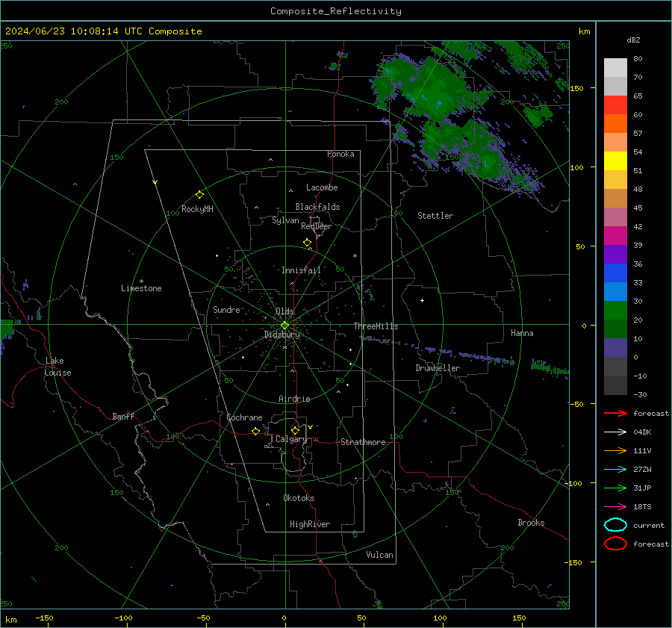
Task: Click the Hanna town label
Action: click(522, 333)
